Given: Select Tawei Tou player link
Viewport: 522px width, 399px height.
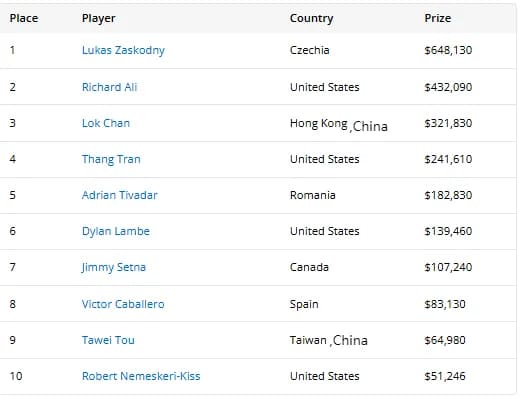Looking at the screenshot, I should (x=108, y=340).
